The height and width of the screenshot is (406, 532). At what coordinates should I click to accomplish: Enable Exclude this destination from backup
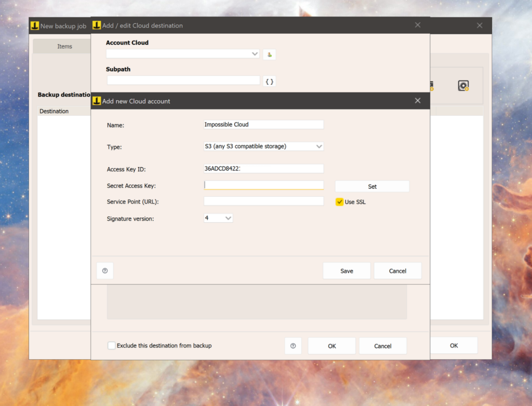111,346
